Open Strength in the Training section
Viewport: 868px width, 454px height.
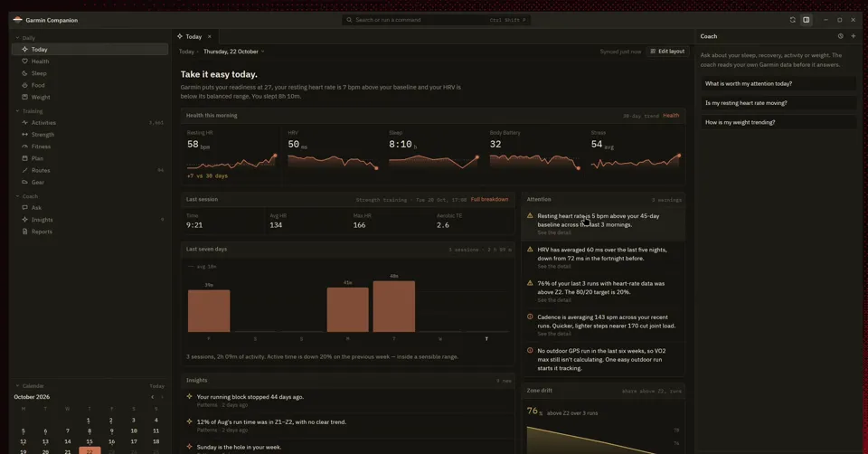click(x=90, y=135)
